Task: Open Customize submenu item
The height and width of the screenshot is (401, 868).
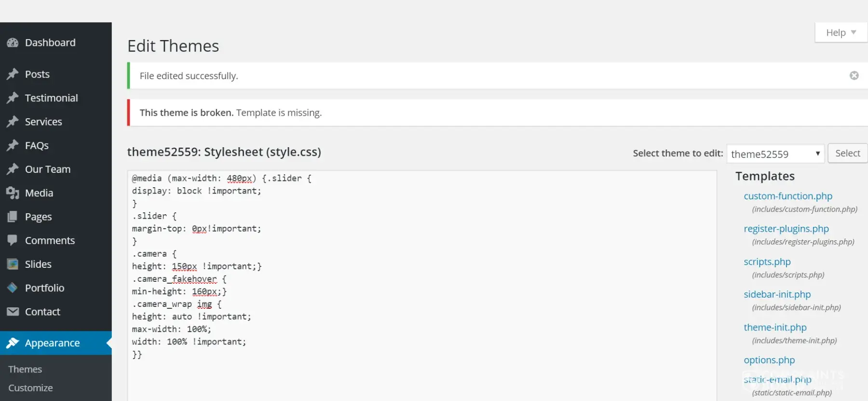Action: click(30, 388)
